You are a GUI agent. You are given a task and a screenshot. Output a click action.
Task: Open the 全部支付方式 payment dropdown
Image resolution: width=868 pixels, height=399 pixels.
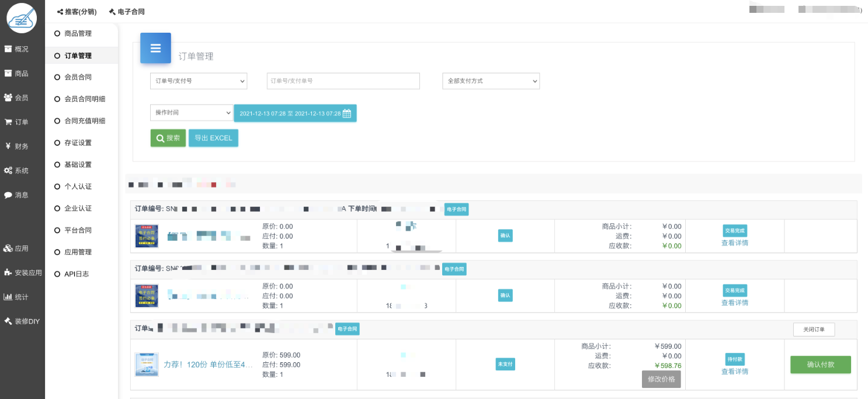point(491,81)
